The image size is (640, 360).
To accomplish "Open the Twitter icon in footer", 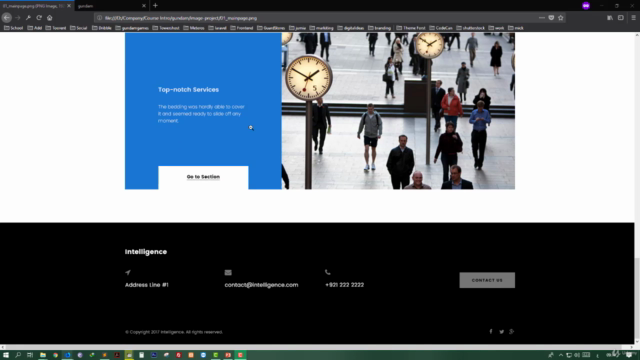I will [502, 331].
